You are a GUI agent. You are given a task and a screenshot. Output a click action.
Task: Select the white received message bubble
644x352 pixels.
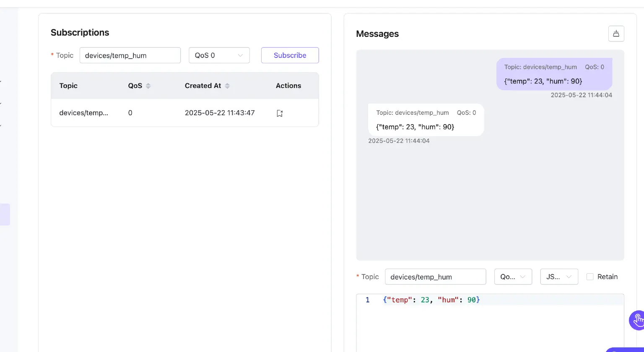(x=426, y=120)
